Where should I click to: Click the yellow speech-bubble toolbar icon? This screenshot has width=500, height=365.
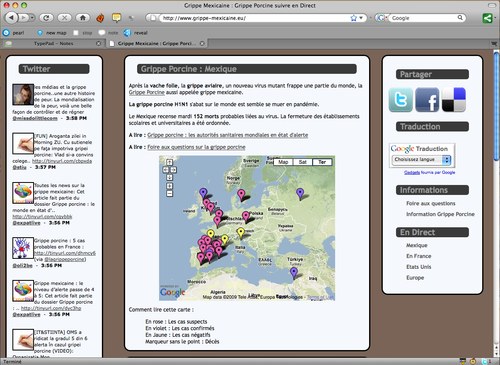point(116,18)
